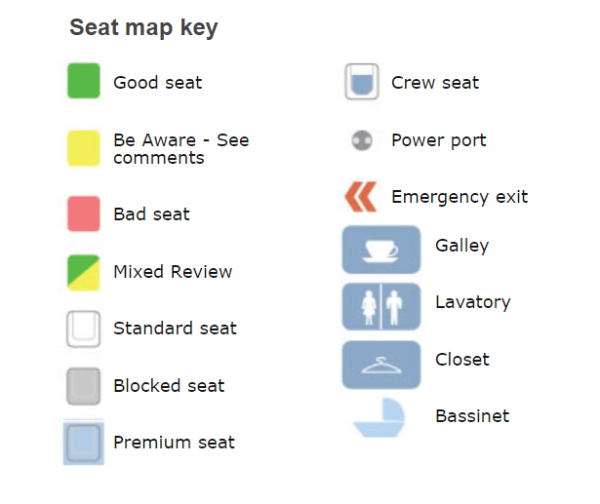Screen dimensions: 600x504
Task: Select the Lavatory icon
Action: tap(380, 306)
